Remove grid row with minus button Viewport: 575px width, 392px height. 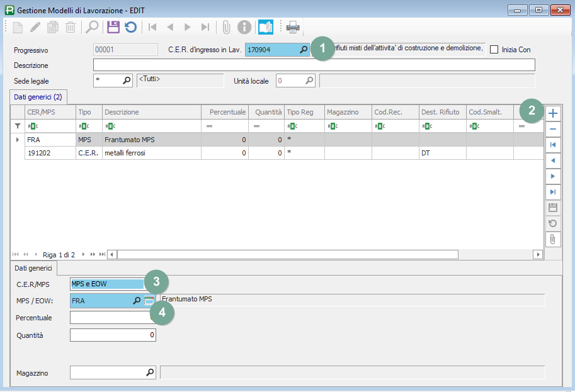[553, 129]
